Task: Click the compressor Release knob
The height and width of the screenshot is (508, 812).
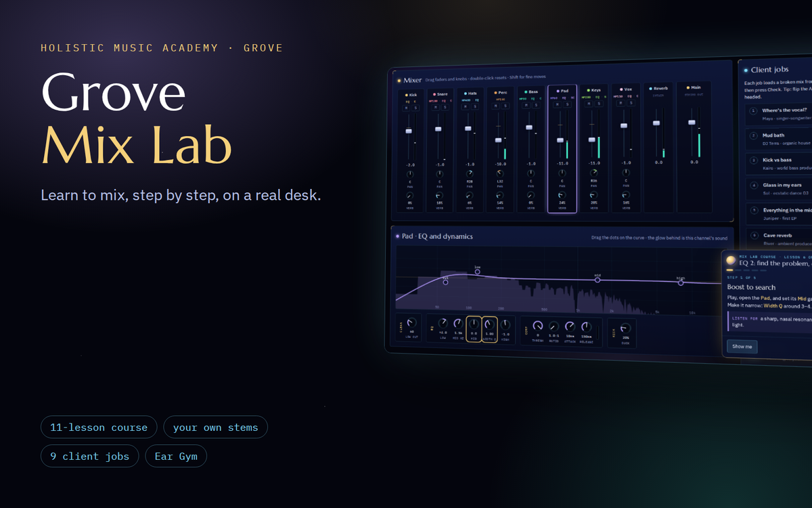Action: [x=586, y=327]
